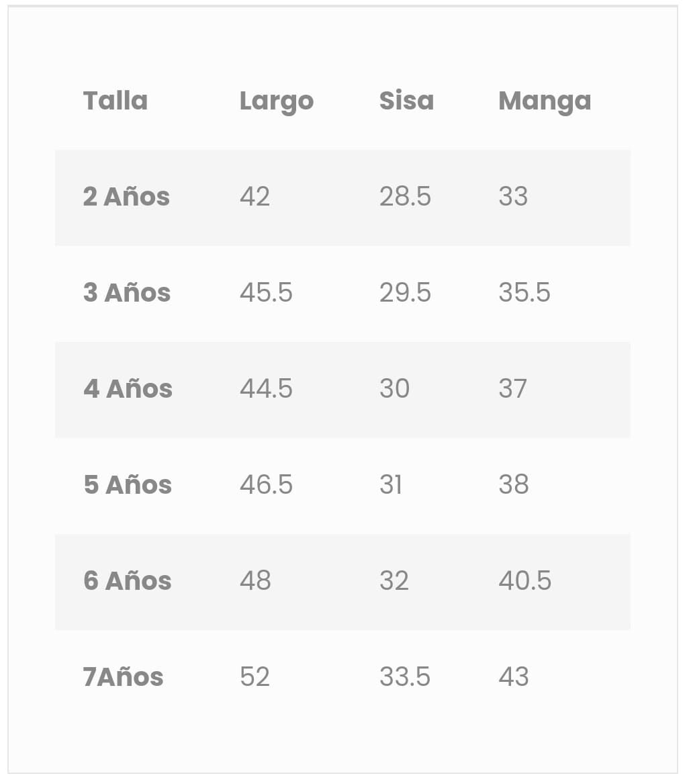
Task: Click the Manga column header
Action: [x=545, y=101]
